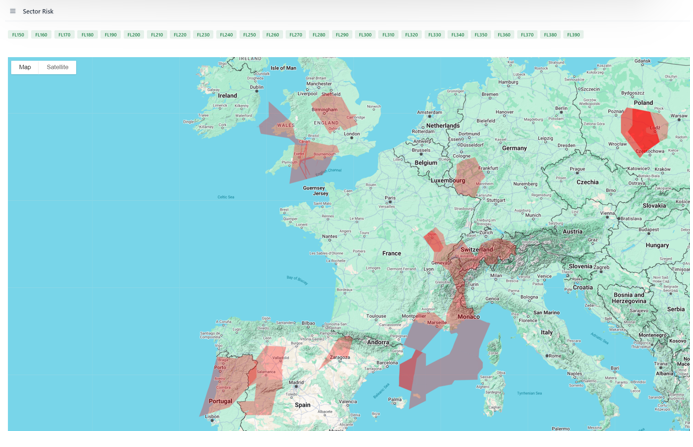
Task: Pick the FL390 flight level chip
Action: point(573,35)
